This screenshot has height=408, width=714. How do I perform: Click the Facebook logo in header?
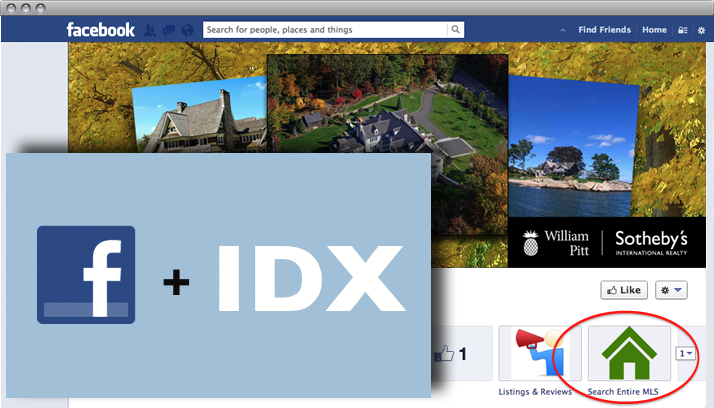[101, 30]
